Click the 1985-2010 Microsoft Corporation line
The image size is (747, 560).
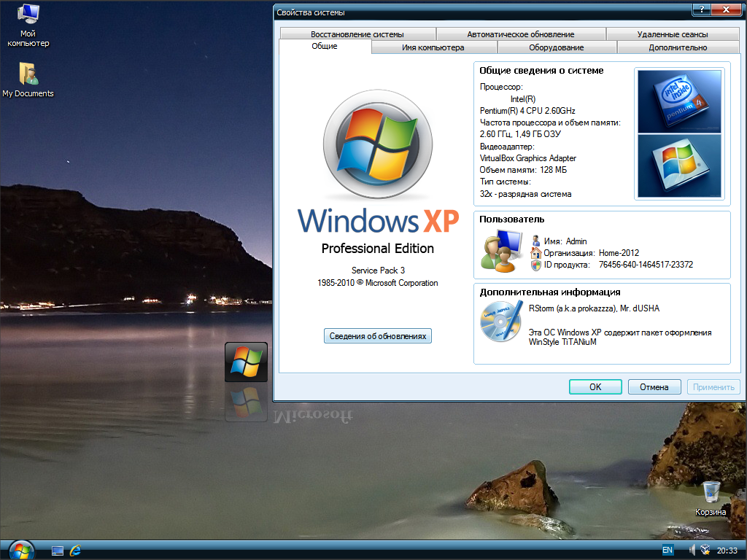click(x=378, y=283)
